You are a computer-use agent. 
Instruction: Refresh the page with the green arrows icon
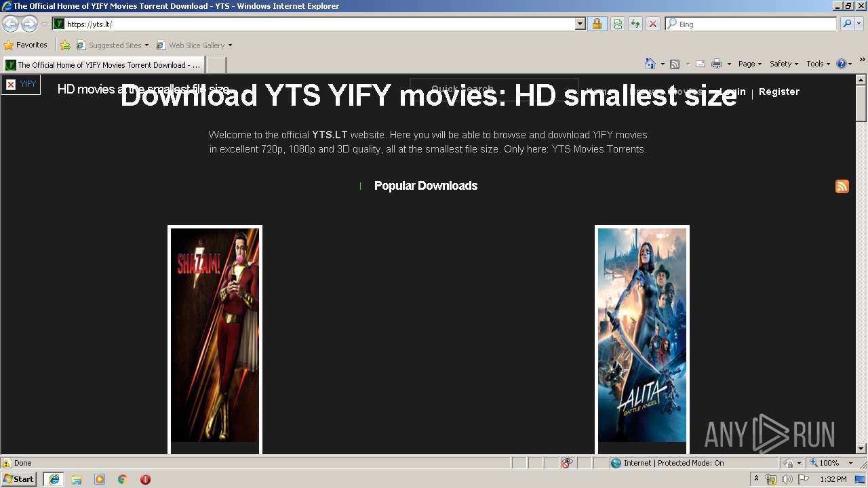(x=635, y=24)
